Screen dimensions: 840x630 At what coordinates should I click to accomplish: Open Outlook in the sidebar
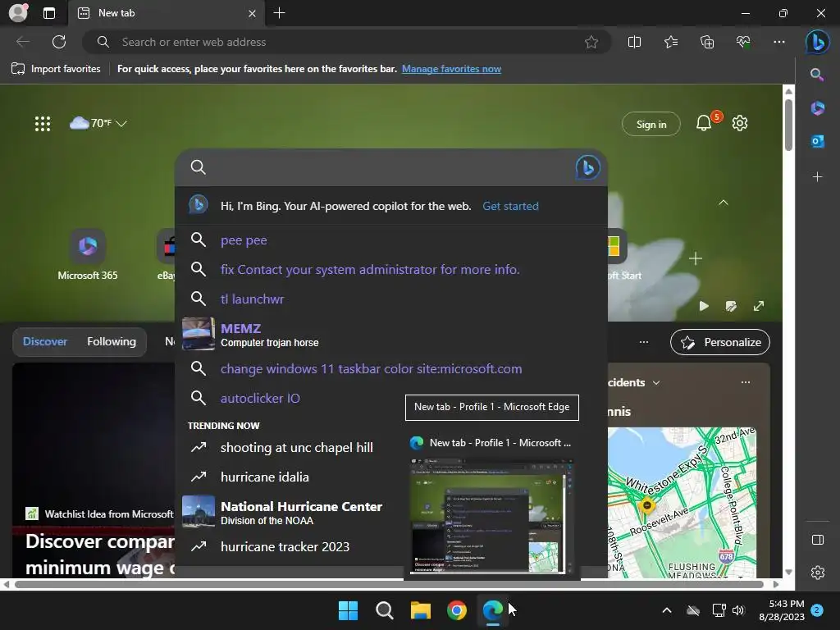coord(817,141)
